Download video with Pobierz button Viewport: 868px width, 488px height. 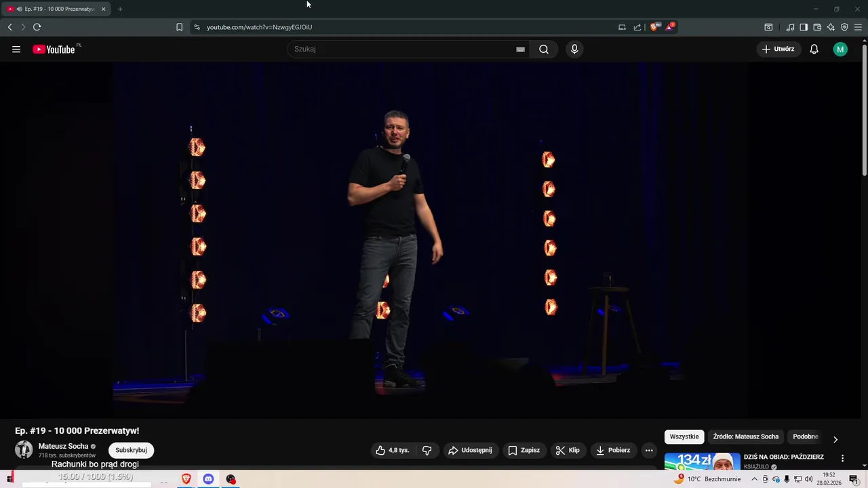tap(613, 450)
